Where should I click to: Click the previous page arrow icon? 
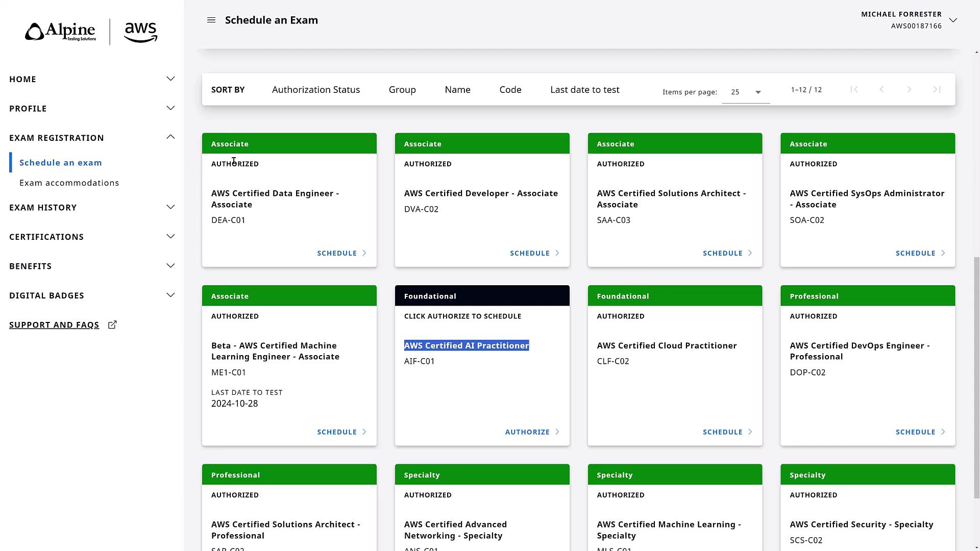[881, 90]
